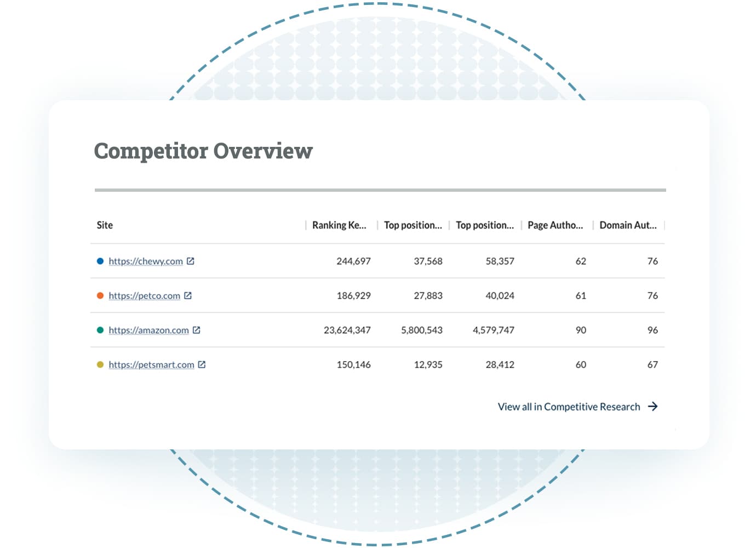Click the Top position header above 37,568
756x548 pixels.
coord(413,225)
